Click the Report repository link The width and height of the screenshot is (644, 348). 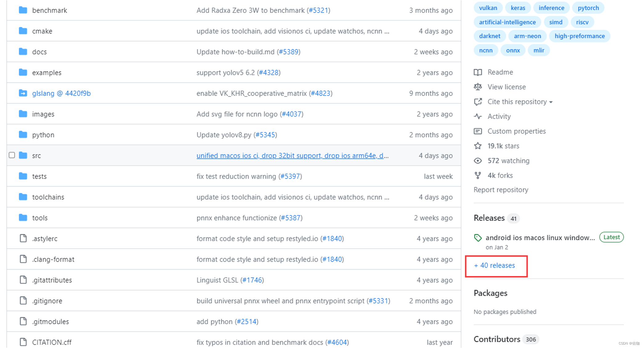click(501, 190)
